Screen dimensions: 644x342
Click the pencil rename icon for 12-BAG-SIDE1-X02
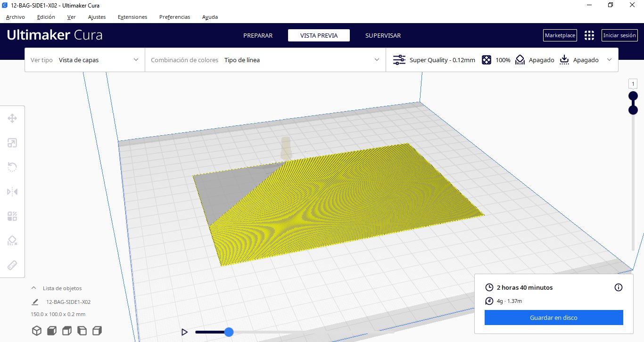35,302
